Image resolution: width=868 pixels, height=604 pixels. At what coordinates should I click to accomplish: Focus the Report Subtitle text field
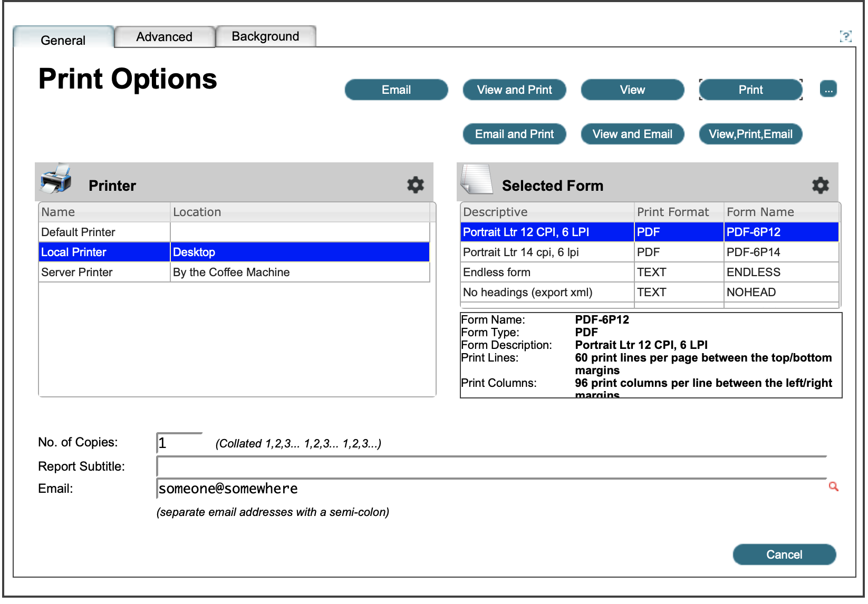490,467
